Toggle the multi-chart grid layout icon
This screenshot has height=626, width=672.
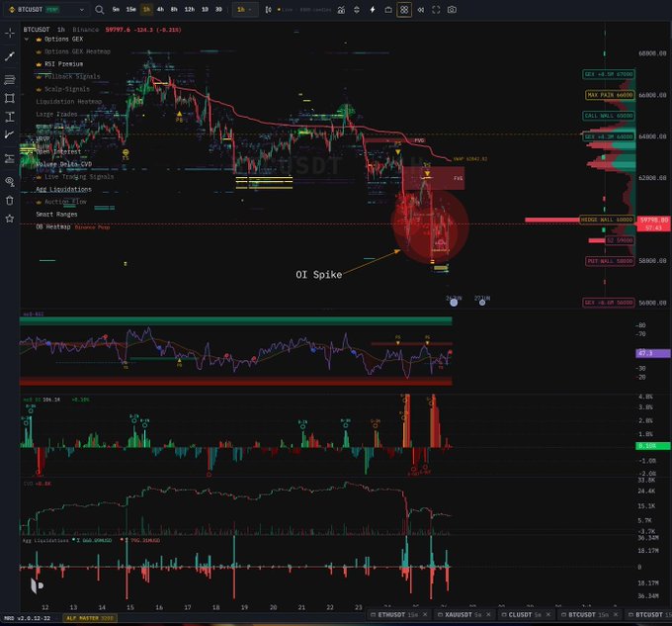tap(404, 10)
